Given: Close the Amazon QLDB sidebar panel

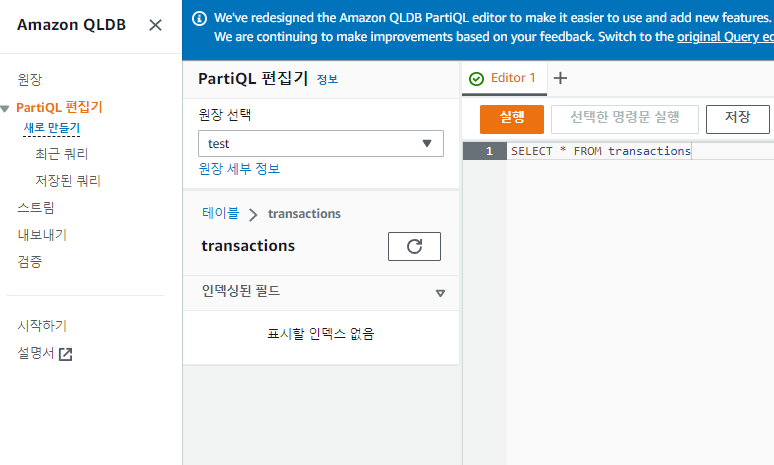Looking at the screenshot, I should (155, 25).
